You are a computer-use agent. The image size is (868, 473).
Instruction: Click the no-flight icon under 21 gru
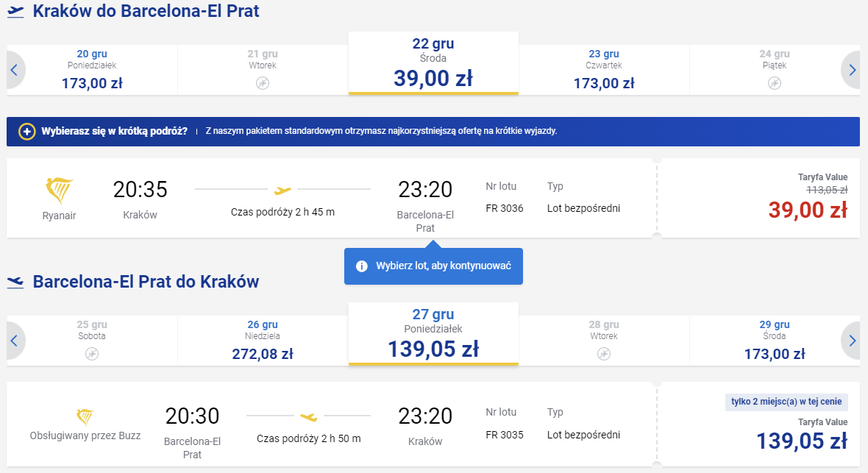point(263,83)
